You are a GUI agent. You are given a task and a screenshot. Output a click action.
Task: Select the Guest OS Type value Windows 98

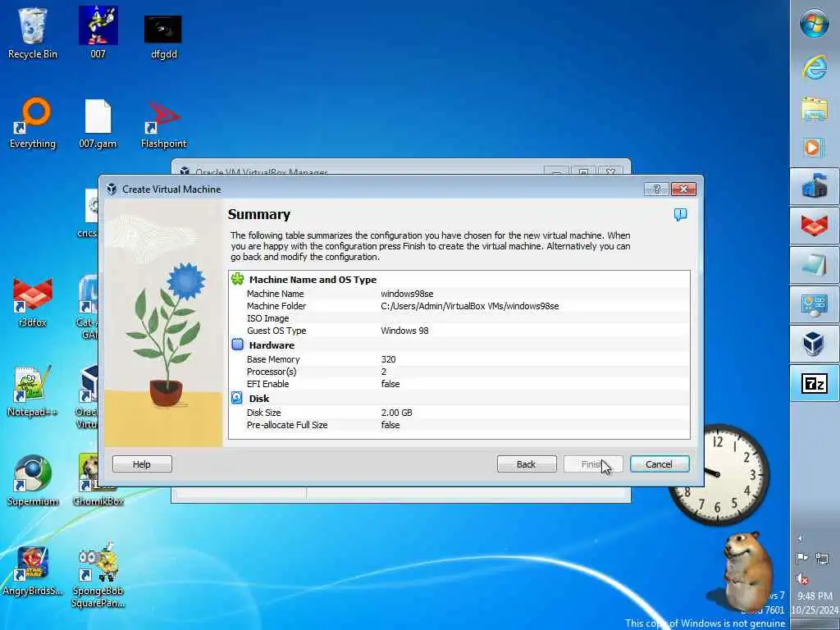pos(404,331)
